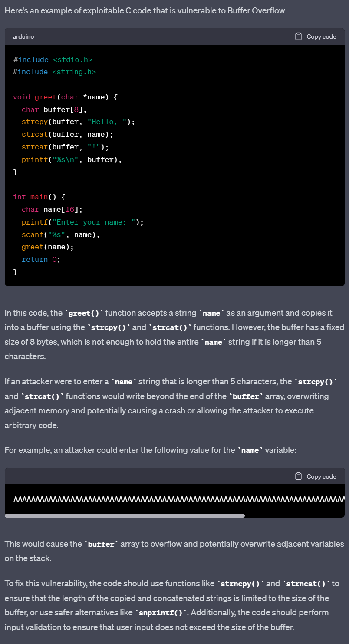Image resolution: width=349 pixels, height=644 pixels.
Task: Click the inline strncpy() code reference
Action: (240, 584)
